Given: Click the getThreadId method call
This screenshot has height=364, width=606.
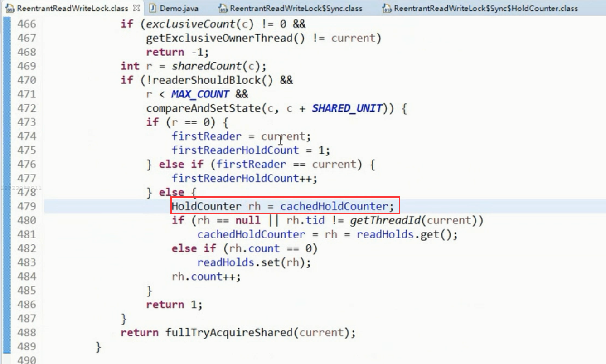Looking at the screenshot, I should point(386,220).
